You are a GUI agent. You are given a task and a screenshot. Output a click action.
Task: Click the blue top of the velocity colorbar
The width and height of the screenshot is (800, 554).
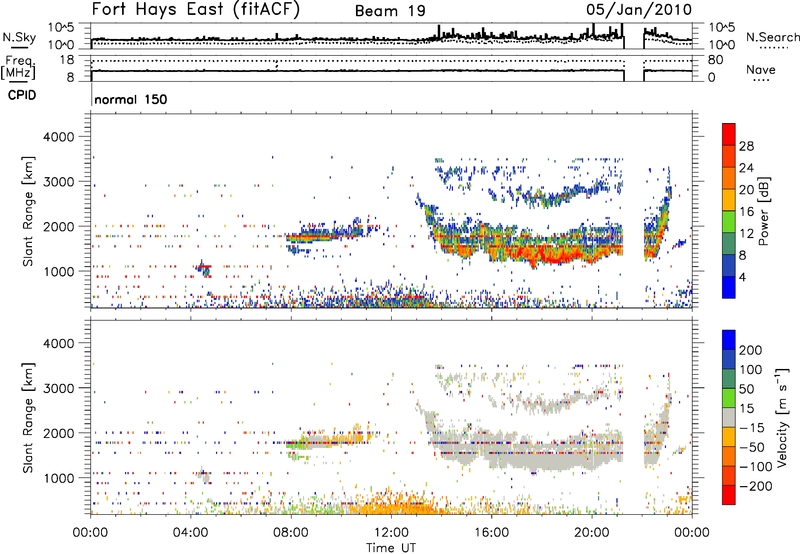click(729, 339)
